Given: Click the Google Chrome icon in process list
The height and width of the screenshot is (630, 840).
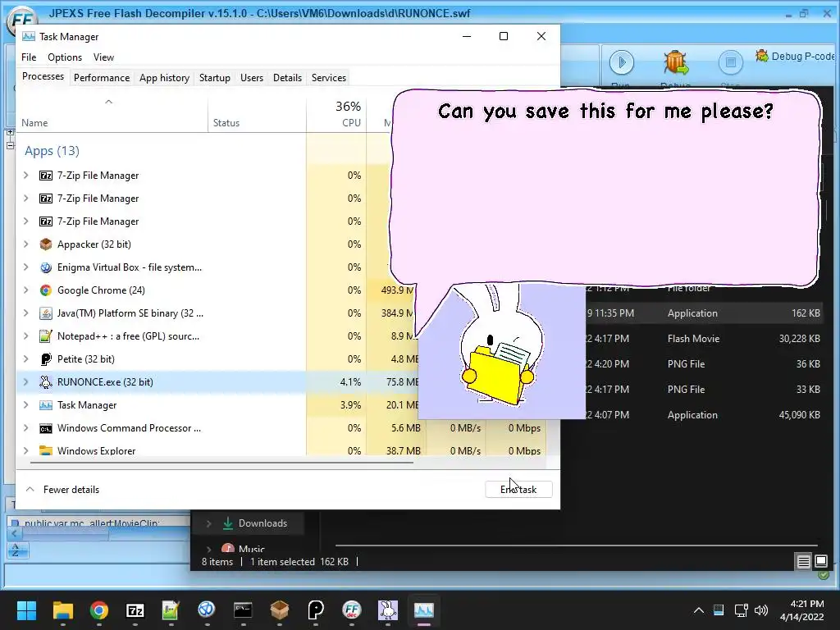Looking at the screenshot, I should pyautogui.click(x=46, y=290).
